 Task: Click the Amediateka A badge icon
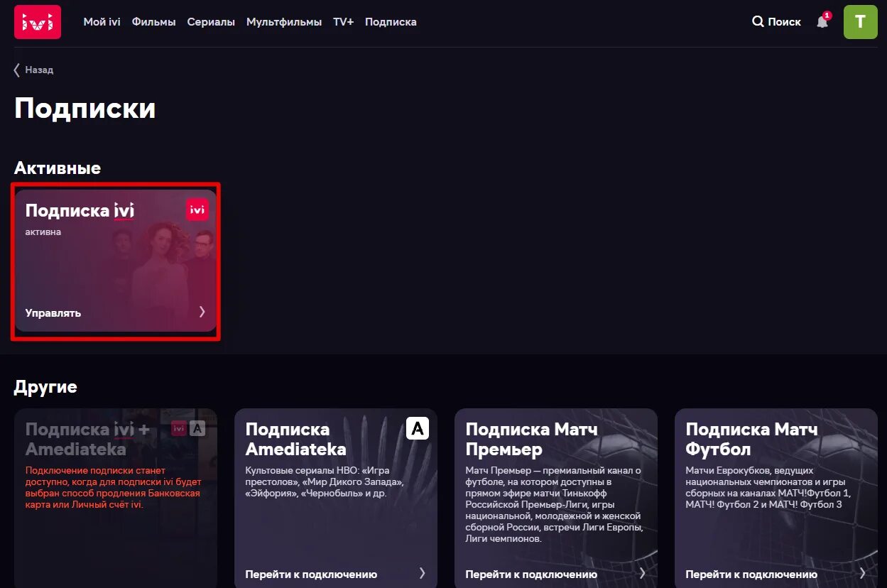click(x=418, y=428)
